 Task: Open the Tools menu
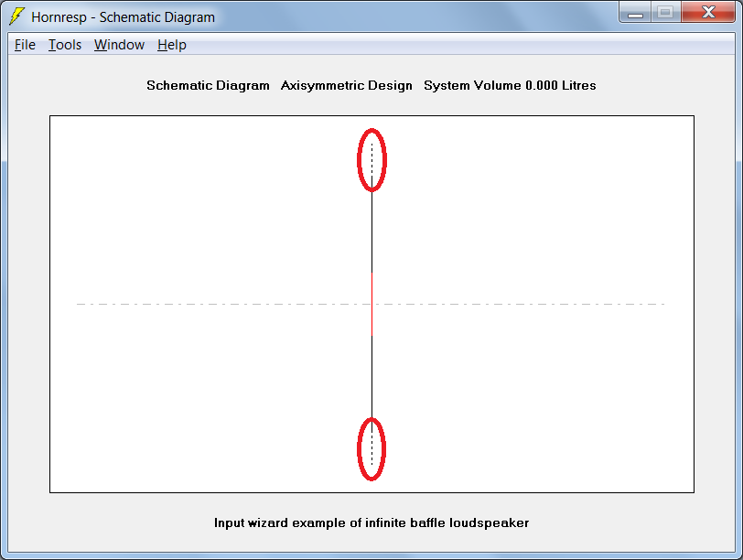click(65, 45)
